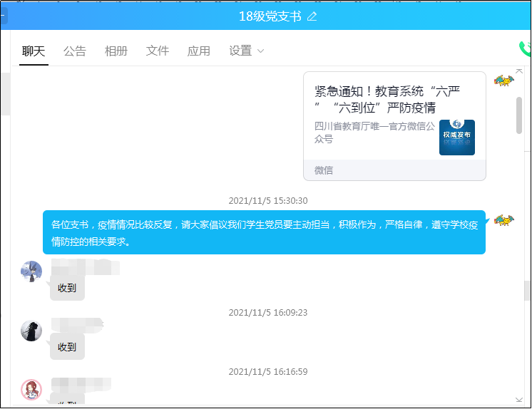Click the dragon avatar beside the shared link card
The width and height of the screenshot is (532, 409).
point(504,80)
